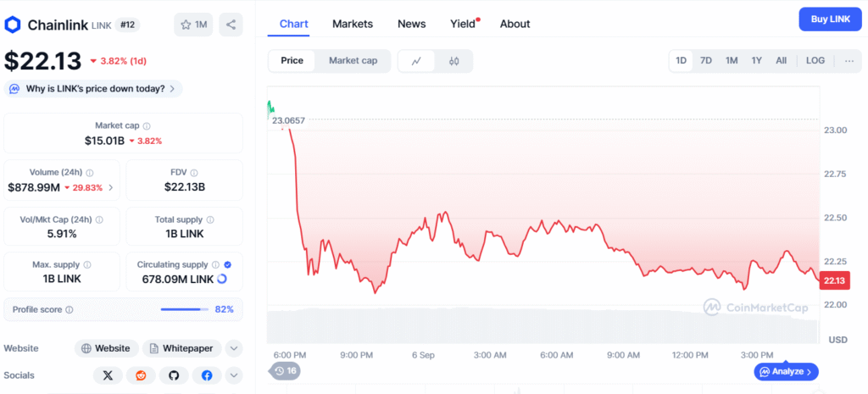The width and height of the screenshot is (868, 394).
Task: Show FDV info icon
Action: [x=194, y=173]
